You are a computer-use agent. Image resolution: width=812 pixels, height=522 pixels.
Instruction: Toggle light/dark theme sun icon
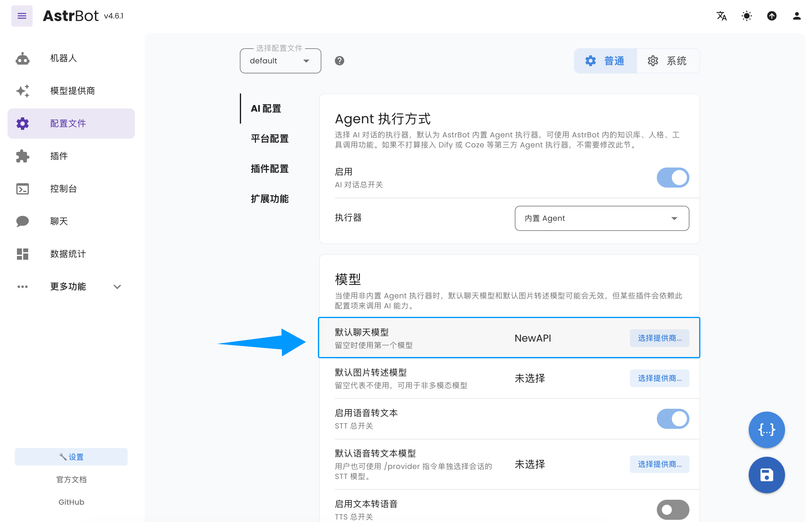tap(746, 16)
